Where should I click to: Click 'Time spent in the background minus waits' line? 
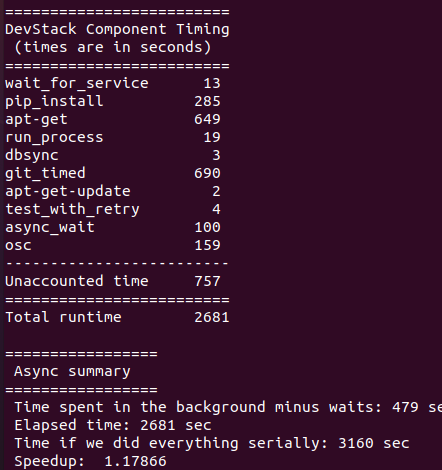pos(228,407)
